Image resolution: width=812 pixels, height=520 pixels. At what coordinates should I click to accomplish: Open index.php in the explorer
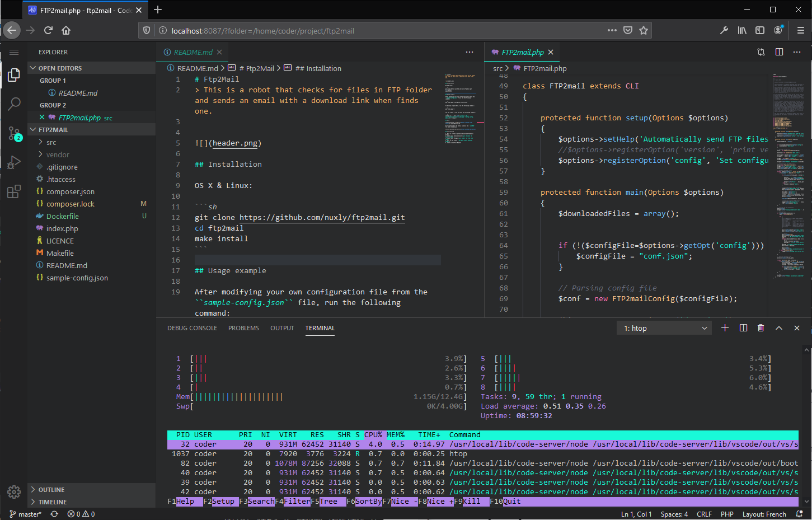[91, 228]
